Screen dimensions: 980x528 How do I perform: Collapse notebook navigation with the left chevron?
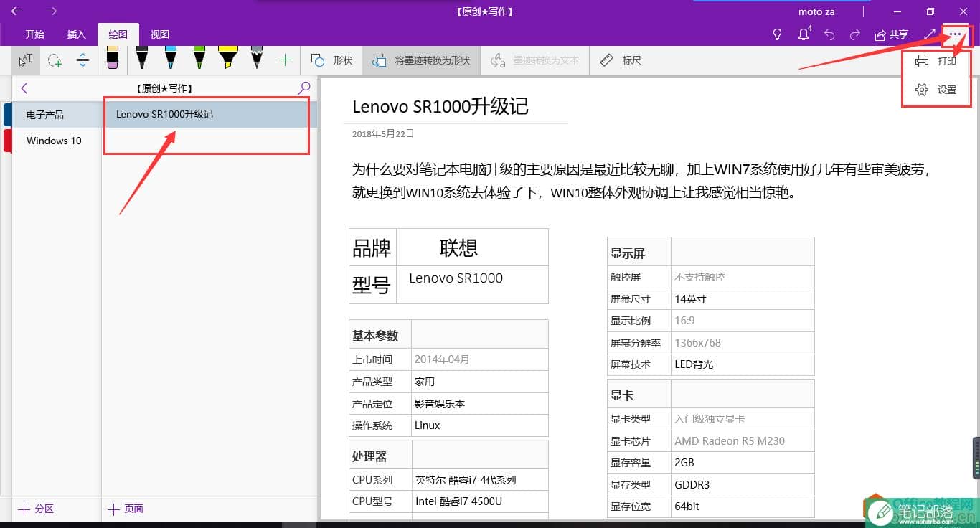tap(24, 88)
